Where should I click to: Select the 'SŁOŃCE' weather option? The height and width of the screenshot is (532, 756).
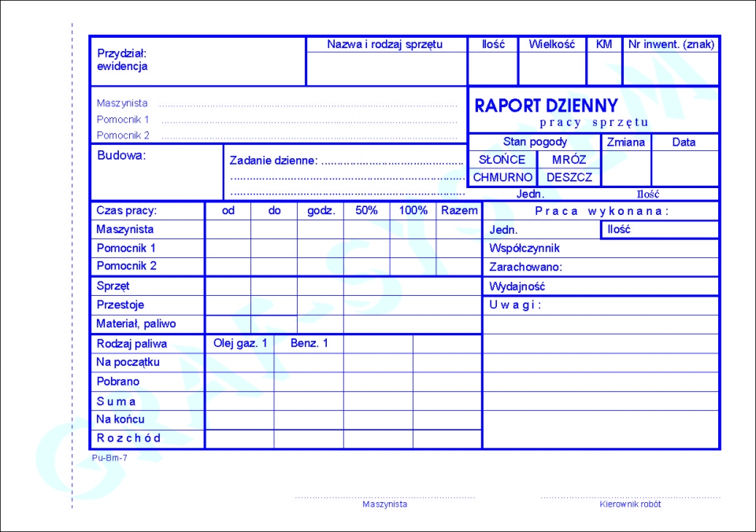coord(502,160)
